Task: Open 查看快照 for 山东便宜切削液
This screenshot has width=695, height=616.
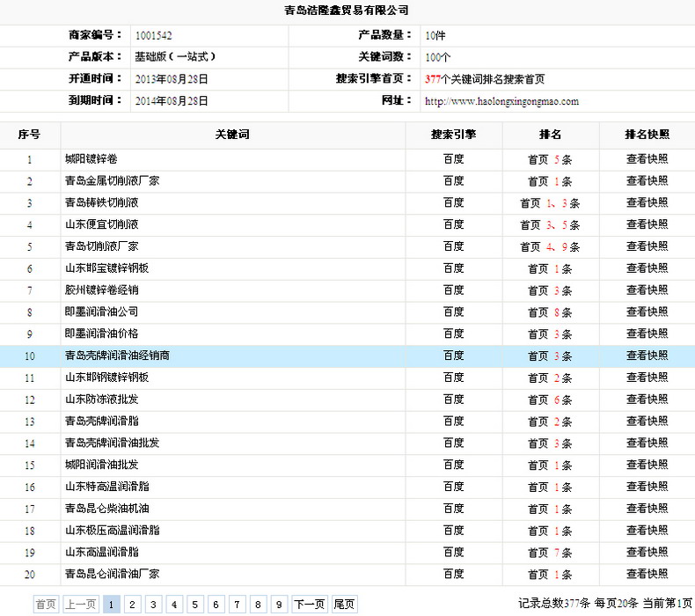Action: 647,224
